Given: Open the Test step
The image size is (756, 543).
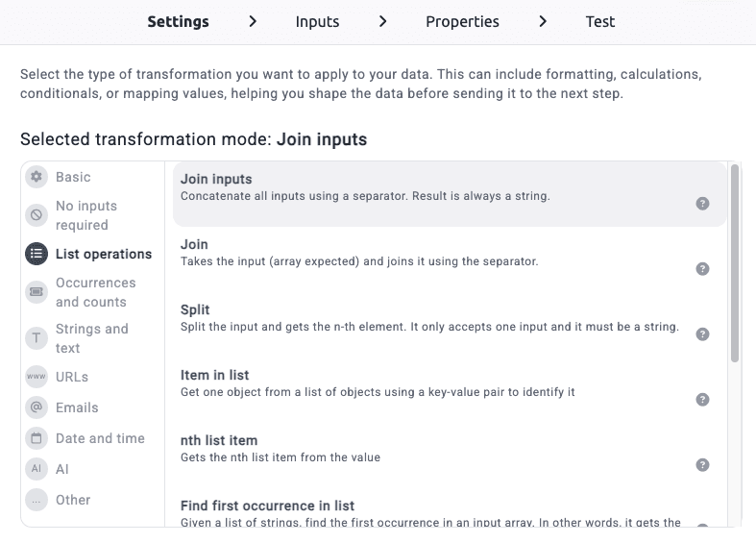Looking at the screenshot, I should coord(600,22).
